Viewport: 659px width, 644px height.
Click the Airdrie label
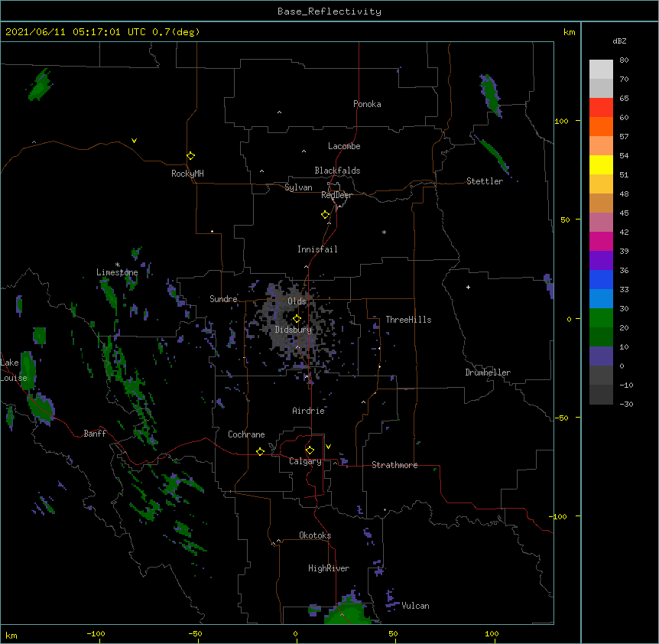point(309,411)
